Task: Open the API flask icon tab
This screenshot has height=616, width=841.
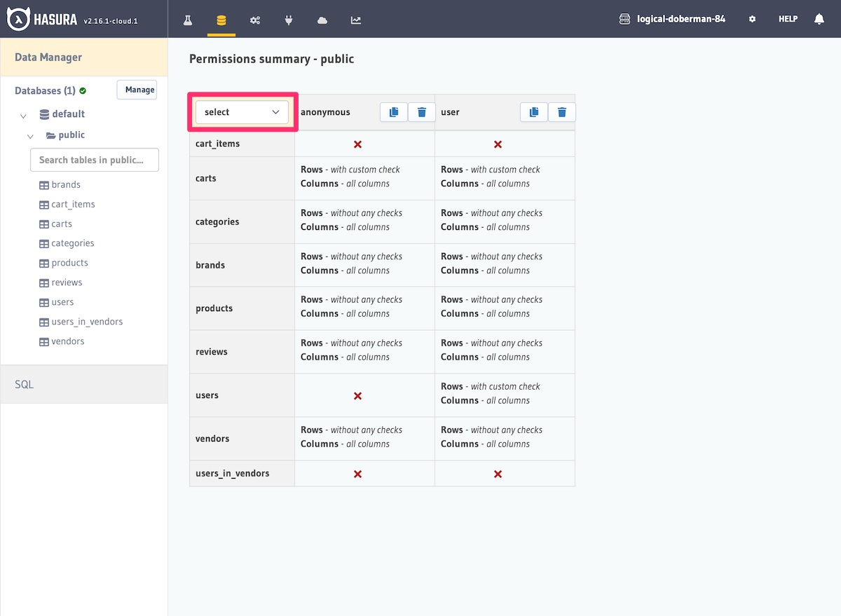Action: pyautogui.click(x=188, y=20)
